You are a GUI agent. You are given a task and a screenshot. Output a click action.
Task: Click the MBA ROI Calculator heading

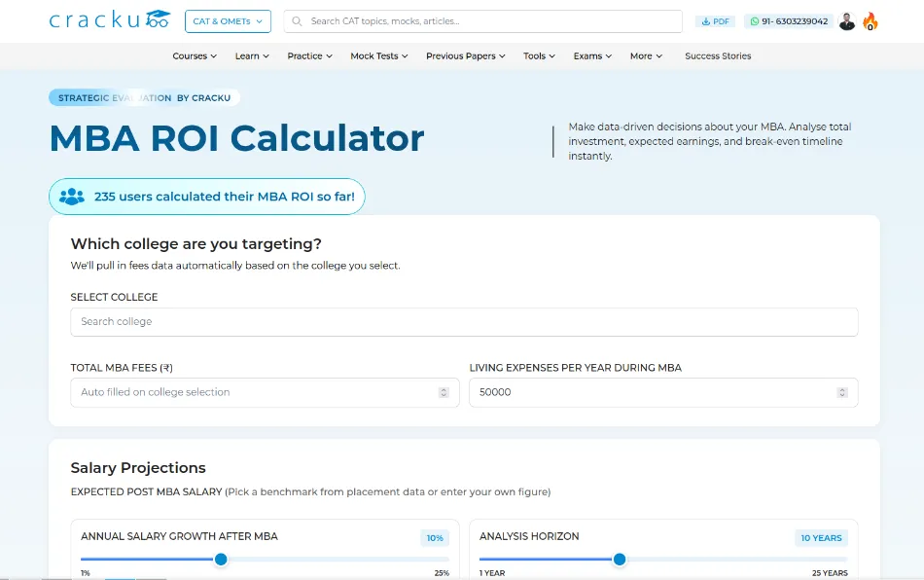[237, 138]
